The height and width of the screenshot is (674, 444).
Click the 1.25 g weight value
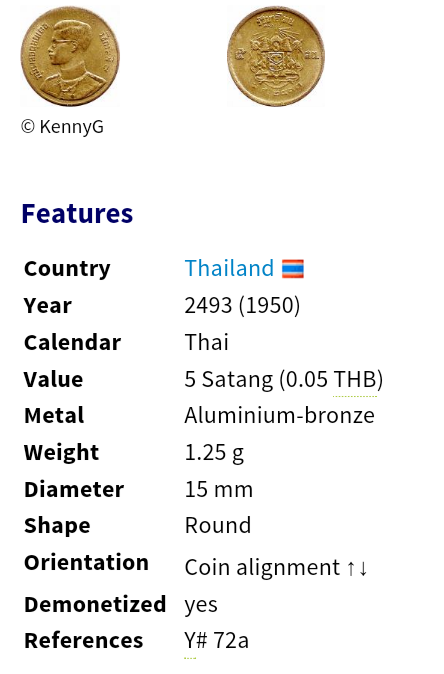pos(214,453)
